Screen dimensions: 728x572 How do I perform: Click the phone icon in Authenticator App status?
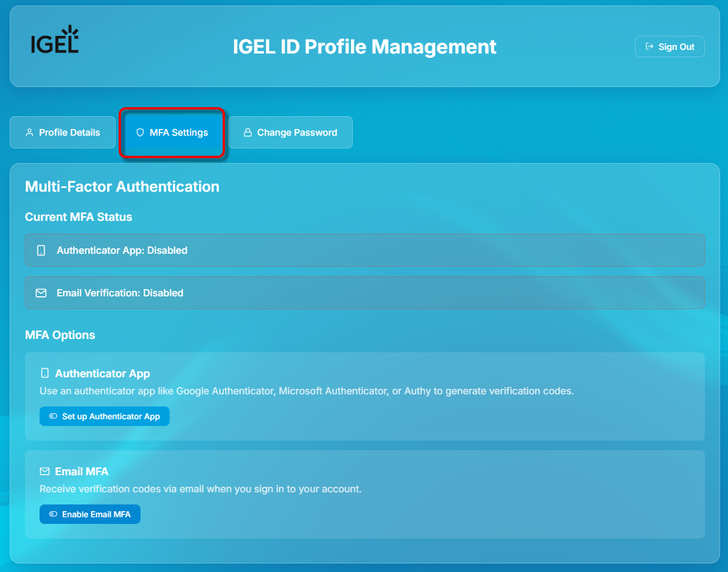(41, 250)
